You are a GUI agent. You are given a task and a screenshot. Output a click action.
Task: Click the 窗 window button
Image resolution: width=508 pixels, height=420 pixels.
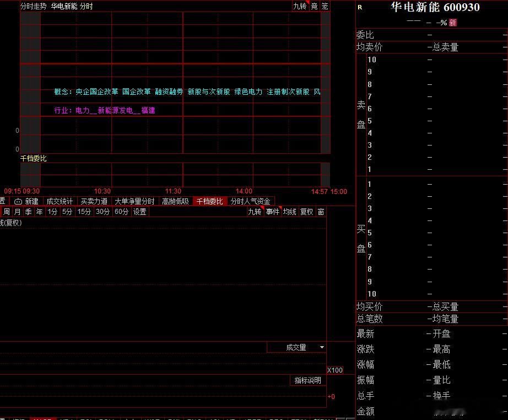[x=321, y=212]
